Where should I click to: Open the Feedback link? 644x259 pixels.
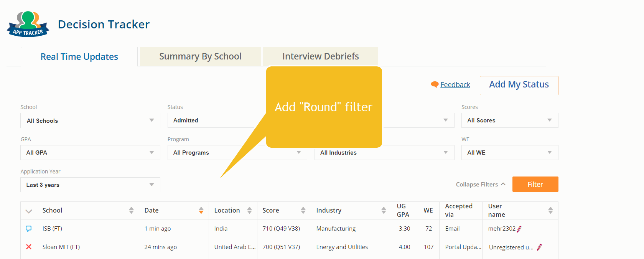(x=455, y=85)
